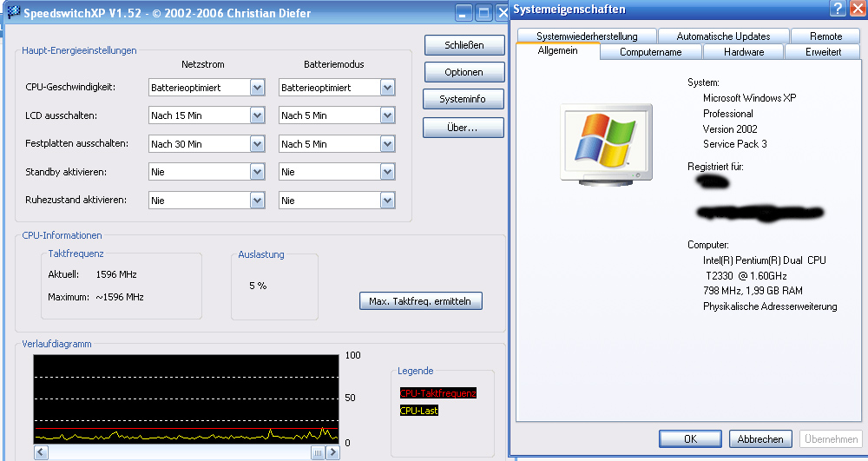The image size is (868, 461).
Task: Click Max. Taktfreq. ermitteln button
Action: pyautogui.click(x=420, y=301)
